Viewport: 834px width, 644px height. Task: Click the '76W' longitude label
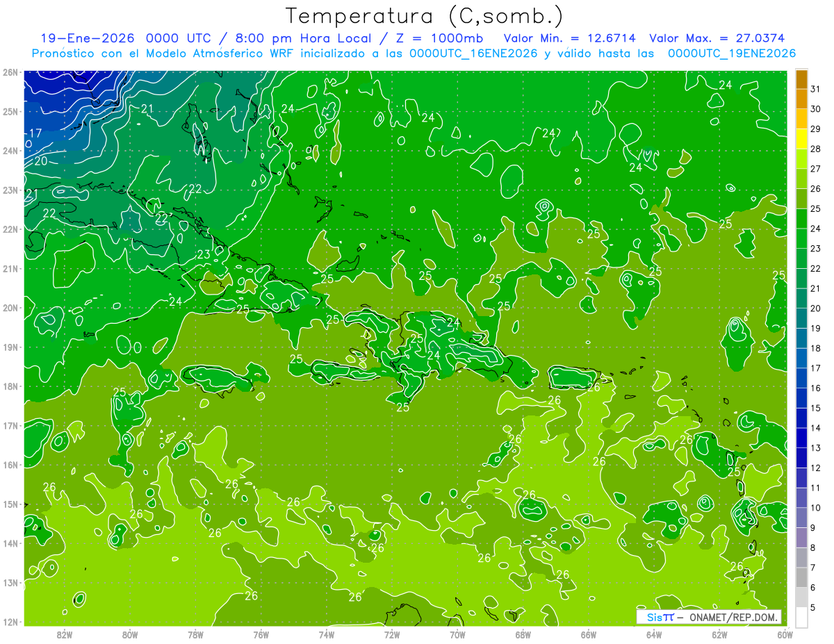[x=261, y=635]
